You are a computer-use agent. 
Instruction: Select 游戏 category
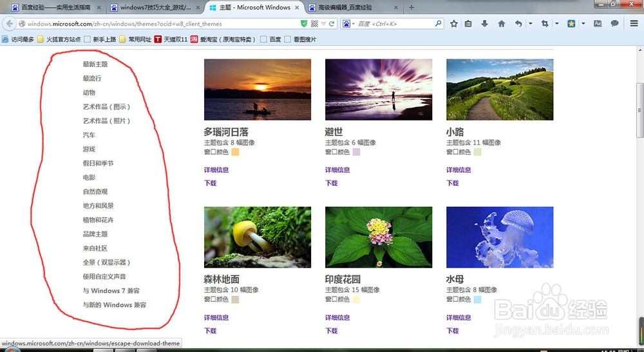tap(89, 149)
